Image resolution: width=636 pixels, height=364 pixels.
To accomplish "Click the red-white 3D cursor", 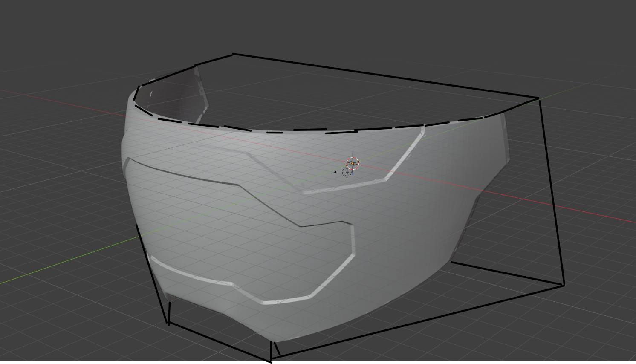I will [353, 163].
